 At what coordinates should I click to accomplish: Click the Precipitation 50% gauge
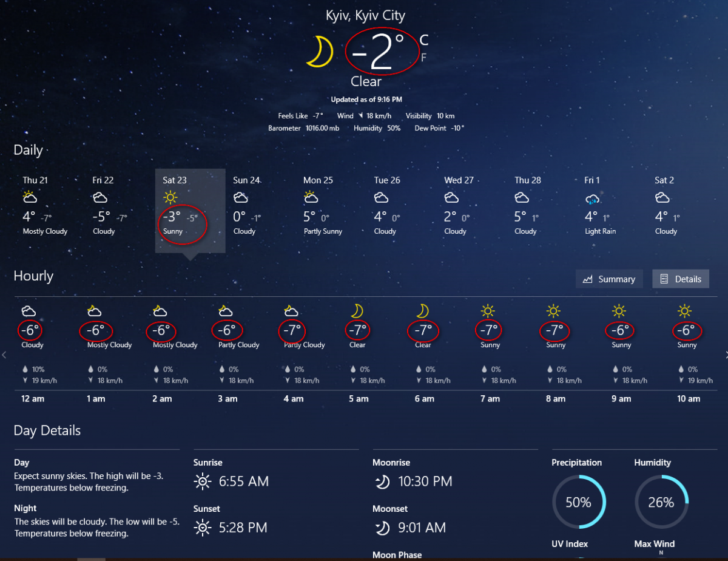579,502
